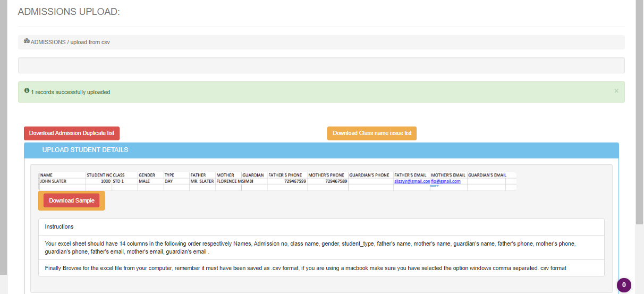The height and width of the screenshot is (294, 644).
Task: Click the page's vertical scrollbar
Action: coord(640,106)
